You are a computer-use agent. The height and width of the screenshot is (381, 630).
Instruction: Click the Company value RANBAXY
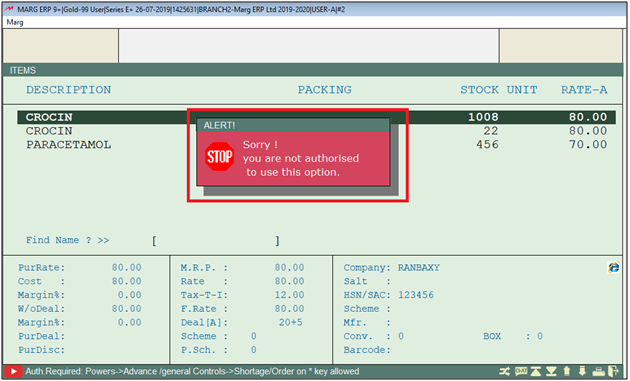pos(419,268)
